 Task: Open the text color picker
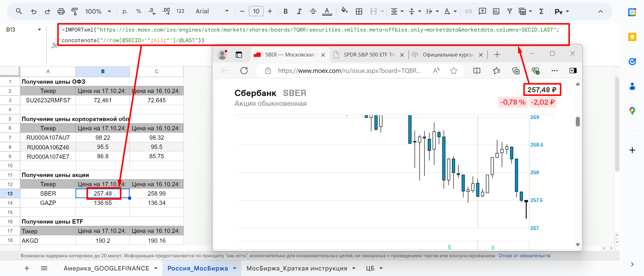[x=327, y=11]
